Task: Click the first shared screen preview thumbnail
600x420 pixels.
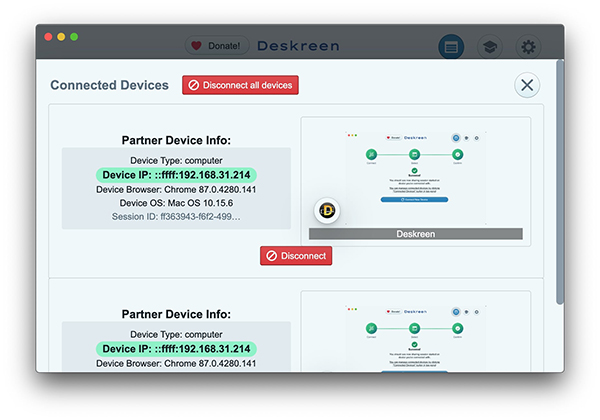Action: coord(416,178)
